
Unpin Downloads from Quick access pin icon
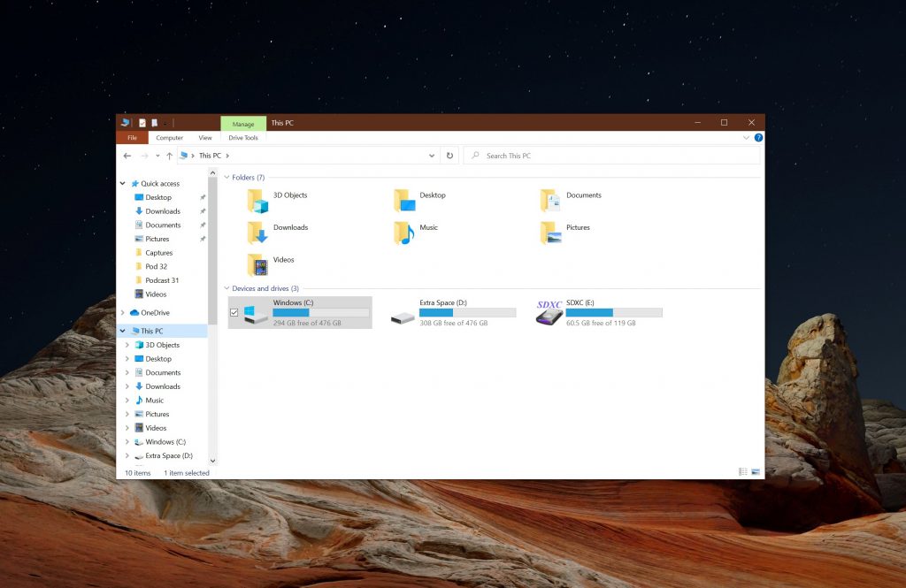coord(203,211)
